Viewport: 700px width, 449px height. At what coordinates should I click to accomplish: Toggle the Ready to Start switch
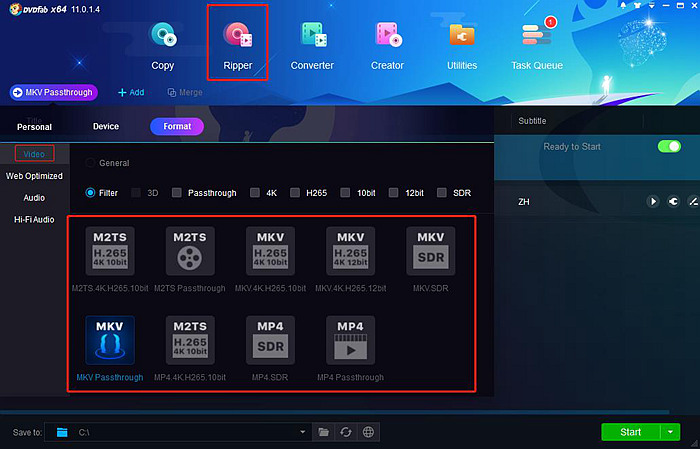(669, 146)
